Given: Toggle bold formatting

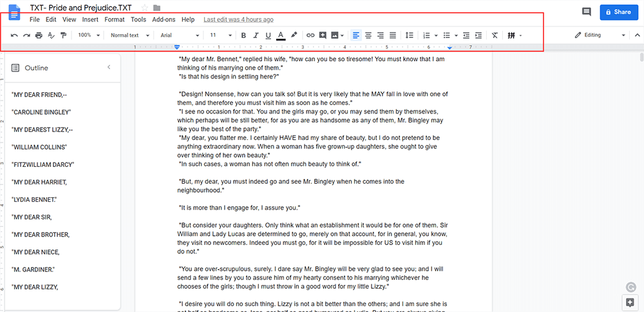Looking at the screenshot, I should coord(243,35).
